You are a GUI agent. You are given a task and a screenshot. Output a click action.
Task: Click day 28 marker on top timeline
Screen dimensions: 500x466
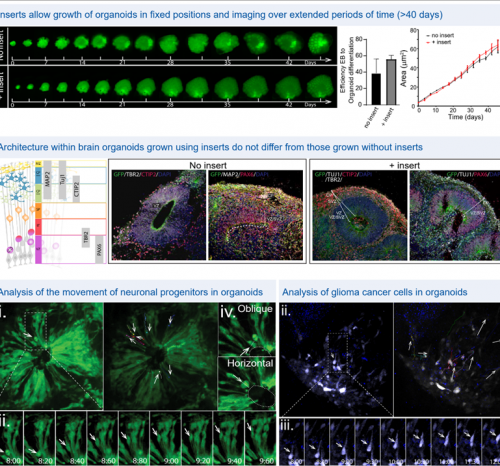[x=170, y=62]
